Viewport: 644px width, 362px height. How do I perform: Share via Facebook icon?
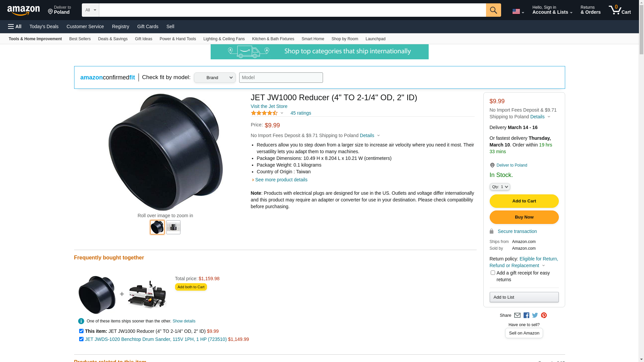[526, 315]
